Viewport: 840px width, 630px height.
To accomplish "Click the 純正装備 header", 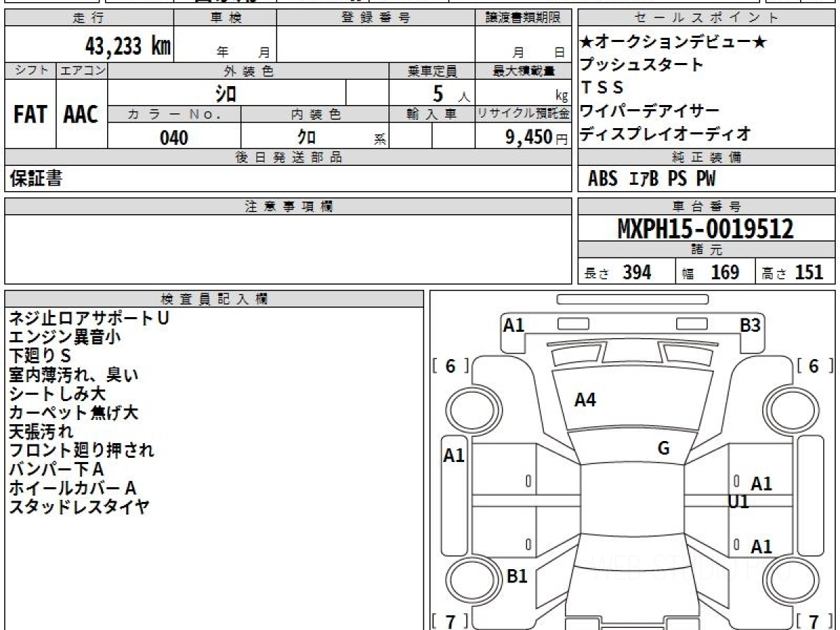I will click(x=707, y=157).
